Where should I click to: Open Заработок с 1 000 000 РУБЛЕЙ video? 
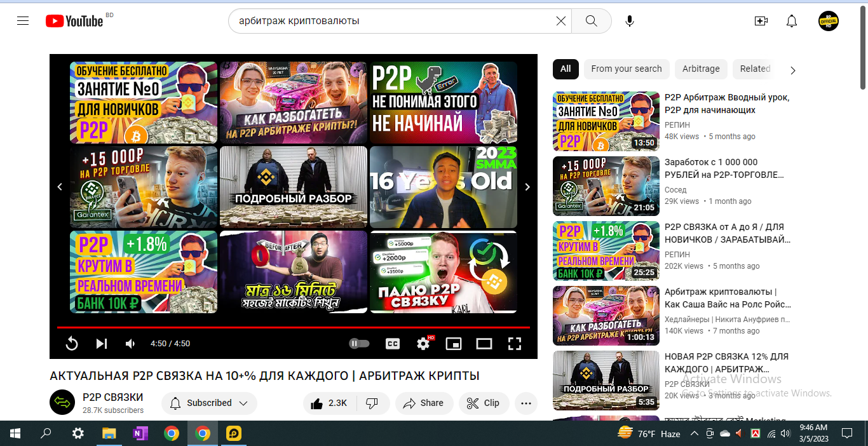click(724, 168)
